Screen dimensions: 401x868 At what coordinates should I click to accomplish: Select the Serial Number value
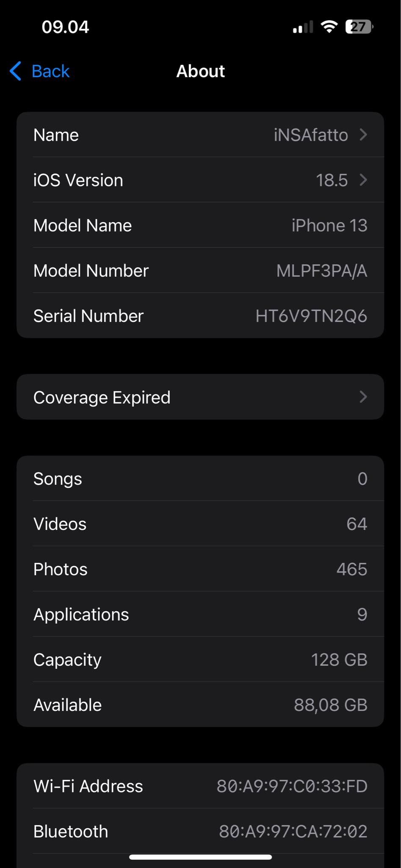tap(311, 316)
